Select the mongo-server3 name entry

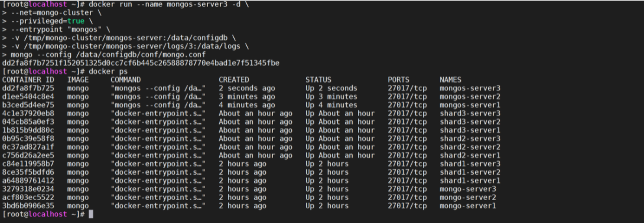pyautogui.click(x=468, y=189)
